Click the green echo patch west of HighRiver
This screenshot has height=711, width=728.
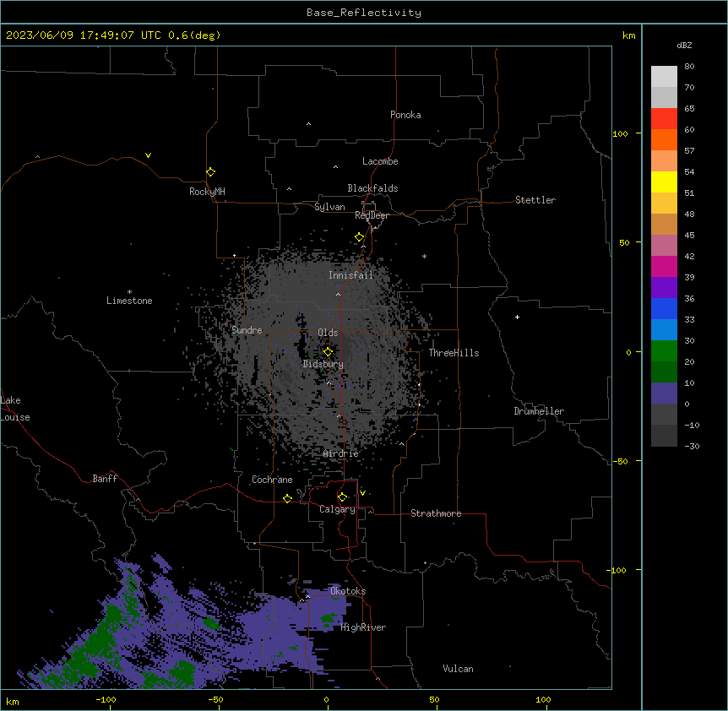point(329,619)
